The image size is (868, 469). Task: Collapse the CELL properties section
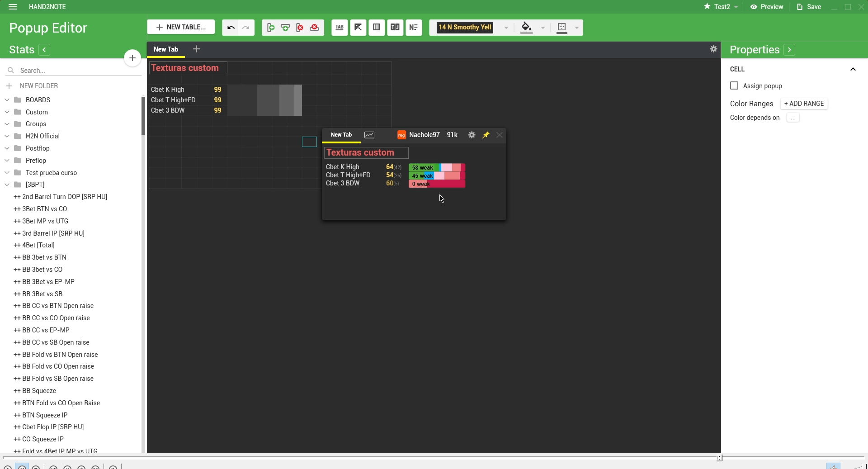pos(853,69)
